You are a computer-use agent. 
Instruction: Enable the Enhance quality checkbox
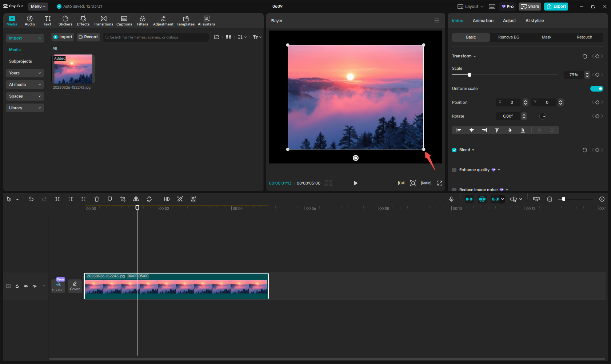454,170
